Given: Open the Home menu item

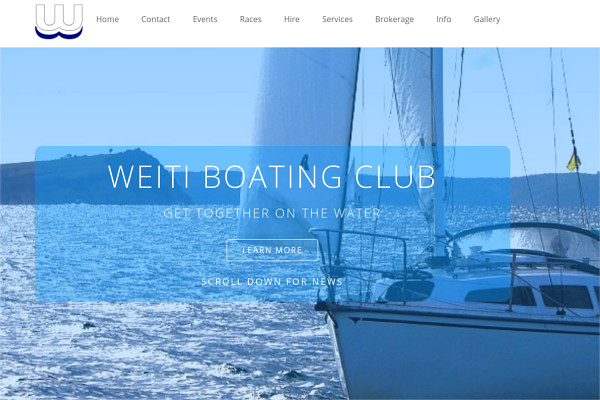Looking at the screenshot, I should tap(108, 19).
